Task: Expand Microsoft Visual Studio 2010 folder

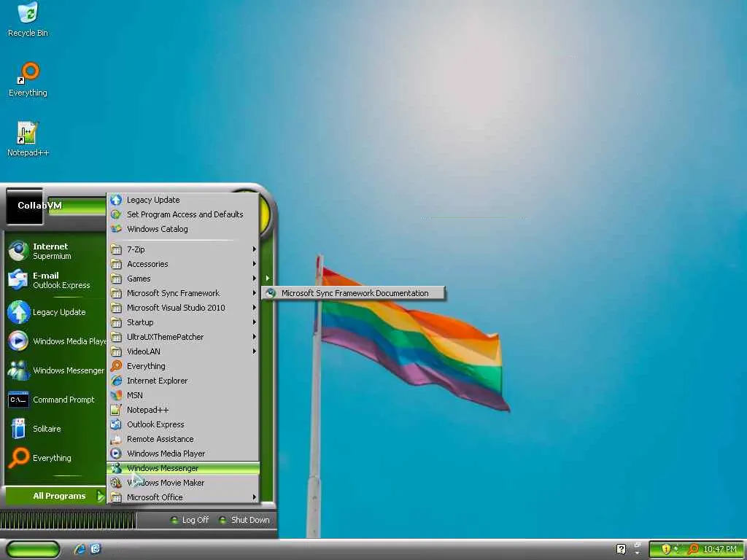Action: (x=183, y=308)
